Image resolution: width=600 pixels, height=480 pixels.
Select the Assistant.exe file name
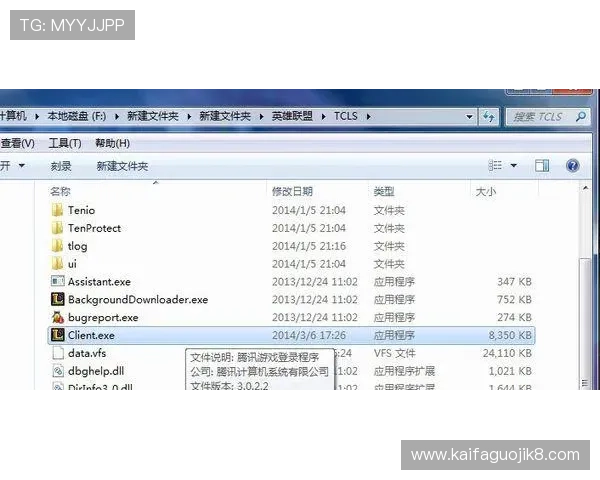[x=99, y=282]
